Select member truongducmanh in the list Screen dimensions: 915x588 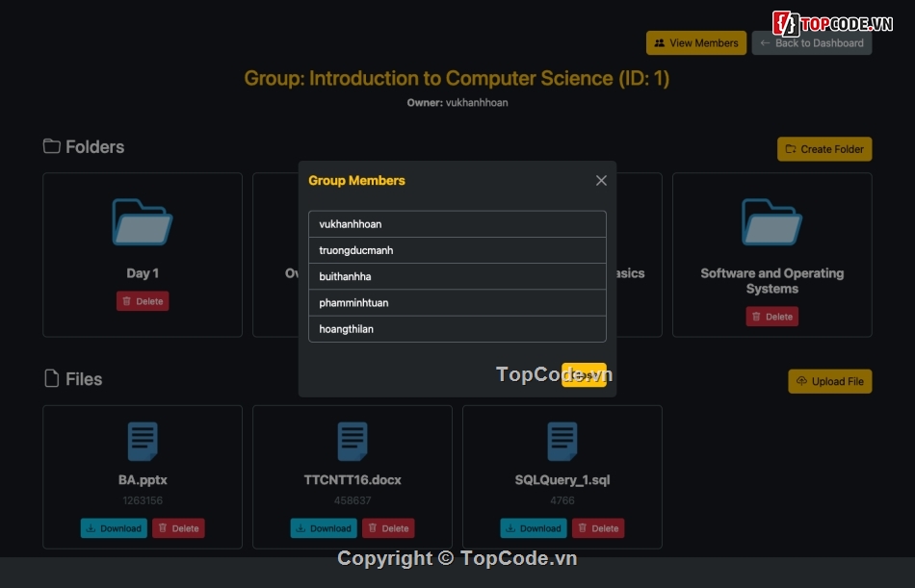click(457, 250)
